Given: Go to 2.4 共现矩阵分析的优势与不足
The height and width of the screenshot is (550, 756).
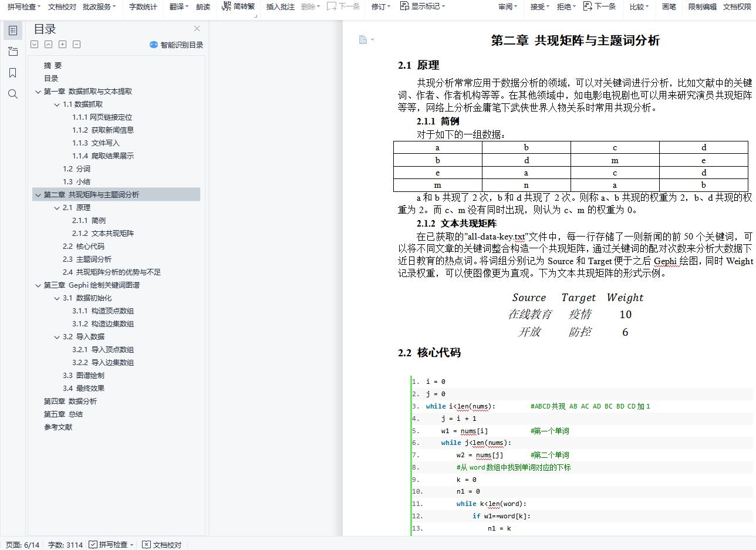Looking at the screenshot, I should click(x=112, y=272).
